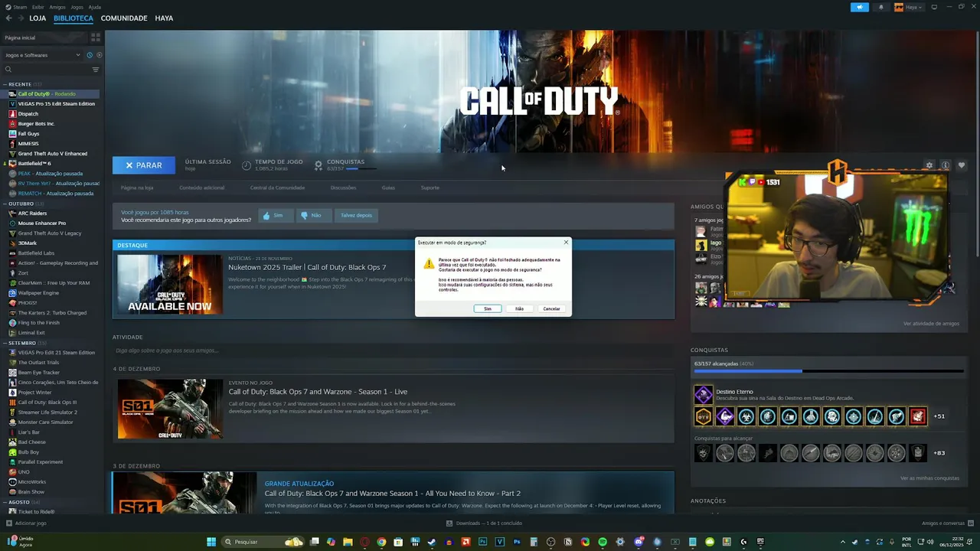980x551 pixels.
Task: Click Cancelar in the safe mode dialog
Action: tap(551, 308)
